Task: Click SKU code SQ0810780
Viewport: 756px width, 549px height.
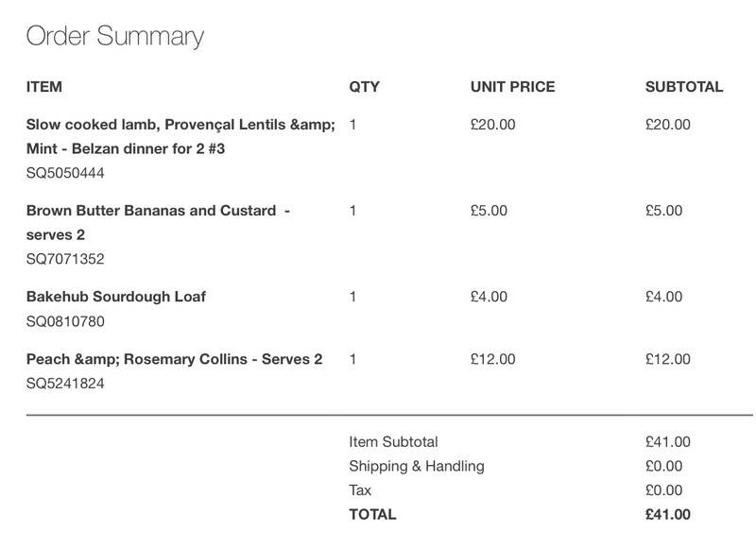Action: pyautogui.click(x=65, y=321)
